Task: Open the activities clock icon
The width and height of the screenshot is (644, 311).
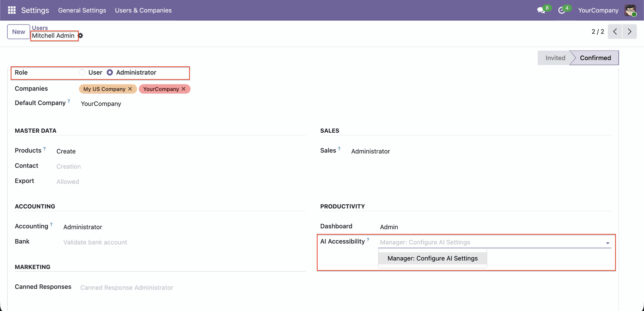Action: point(561,10)
